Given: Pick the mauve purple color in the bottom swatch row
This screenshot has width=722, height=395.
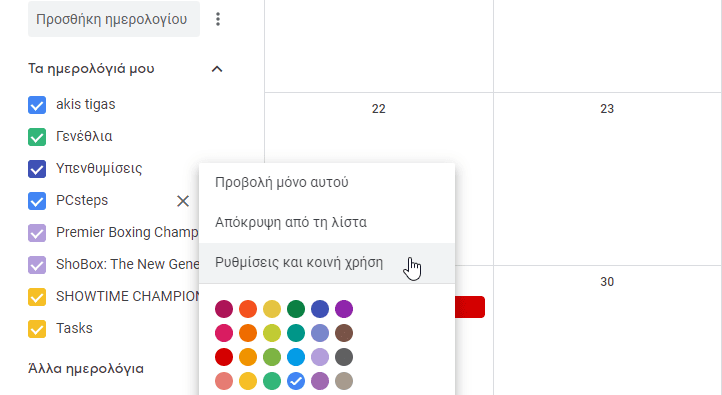Looking at the screenshot, I should coord(320,381).
